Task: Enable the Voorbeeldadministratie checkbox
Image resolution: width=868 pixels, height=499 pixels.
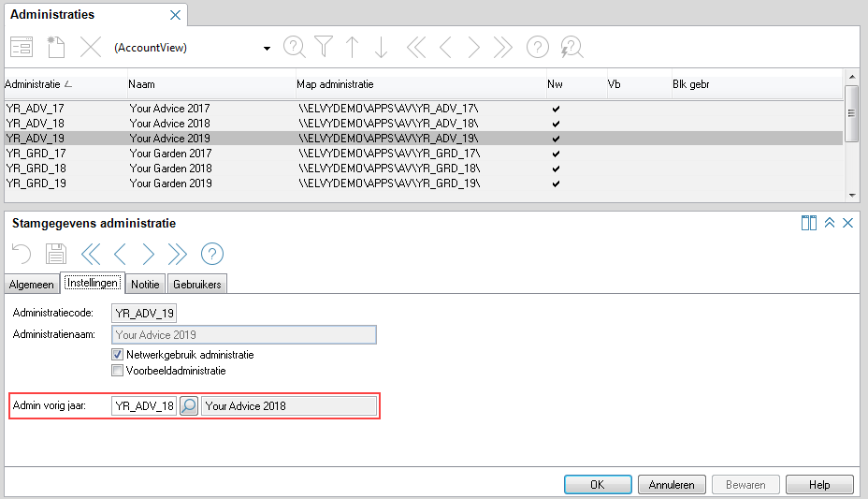Action: [x=118, y=371]
